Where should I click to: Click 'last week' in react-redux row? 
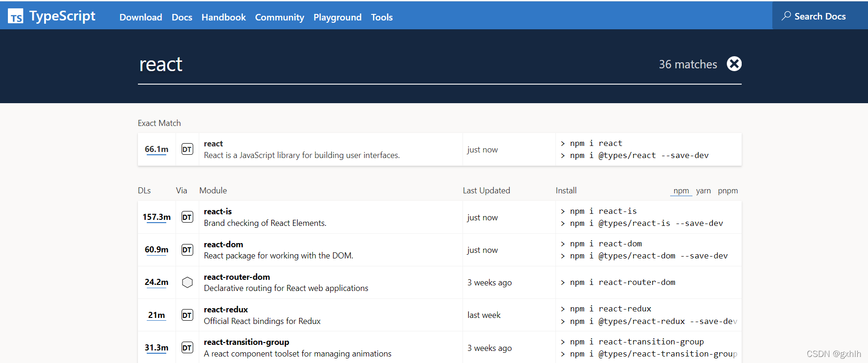tap(484, 315)
